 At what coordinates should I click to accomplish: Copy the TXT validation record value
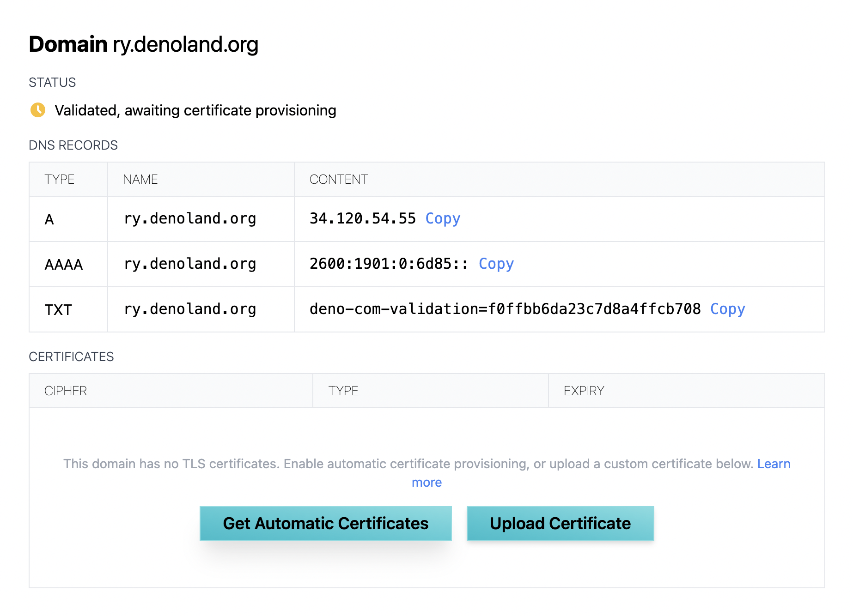727,309
